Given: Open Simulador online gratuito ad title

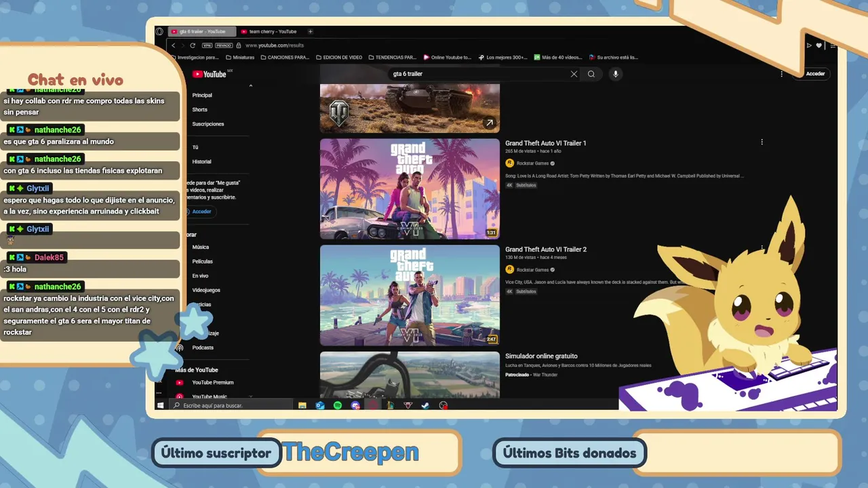Looking at the screenshot, I should tap(541, 356).
